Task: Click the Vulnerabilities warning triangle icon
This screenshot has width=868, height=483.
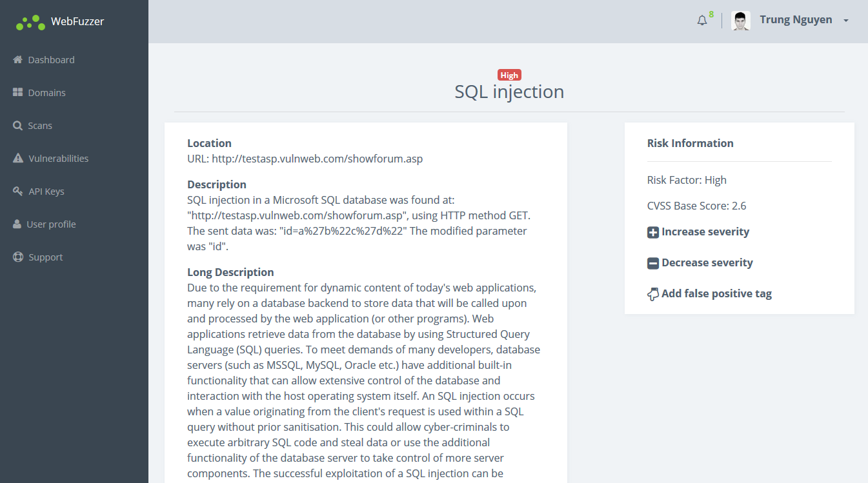Action: pyautogui.click(x=18, y=158)
